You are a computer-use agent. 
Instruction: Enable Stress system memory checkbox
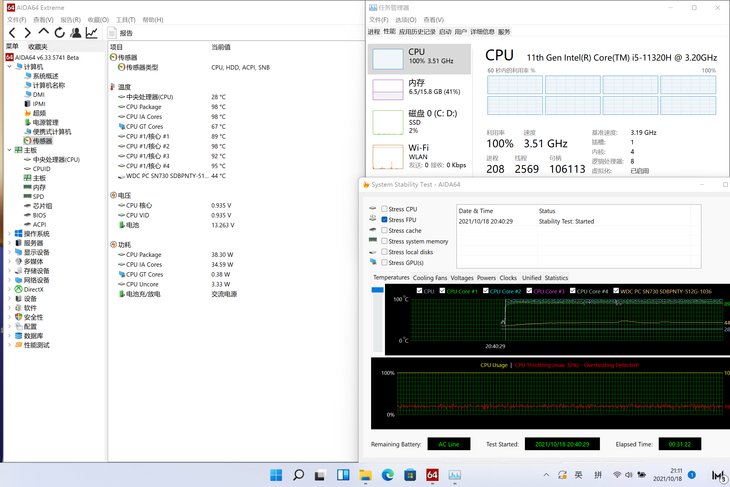384,241
